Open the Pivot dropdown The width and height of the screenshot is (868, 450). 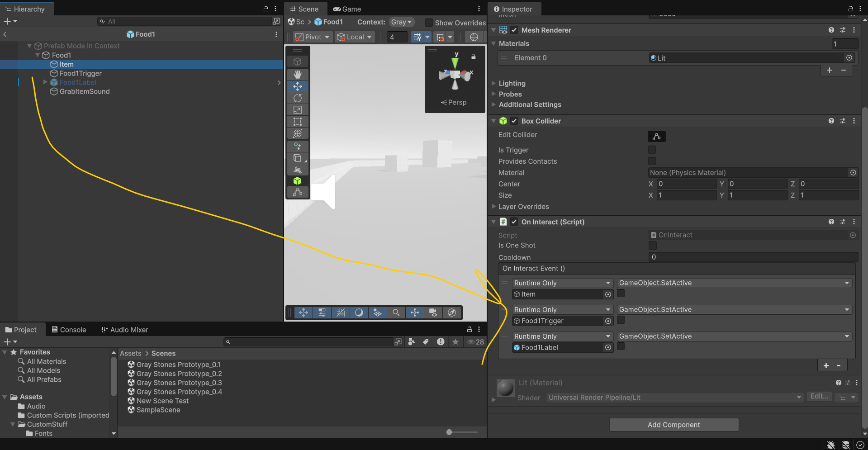313,37
